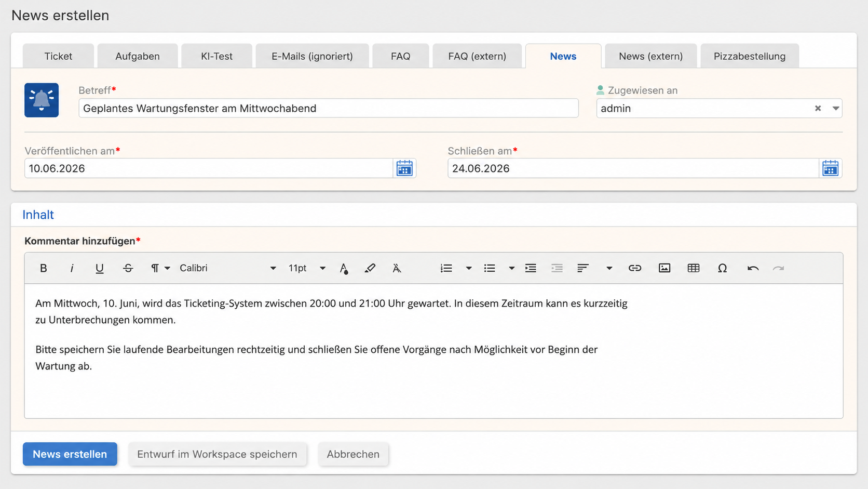Toggle bold formatting in editor toolbar
868x489 pixels.
[x=44, y=268]
